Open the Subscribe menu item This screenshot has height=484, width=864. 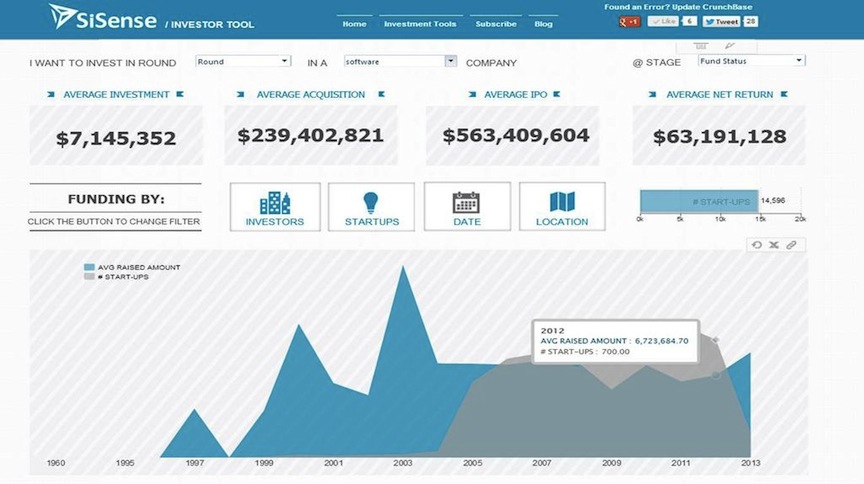[496, 24]
